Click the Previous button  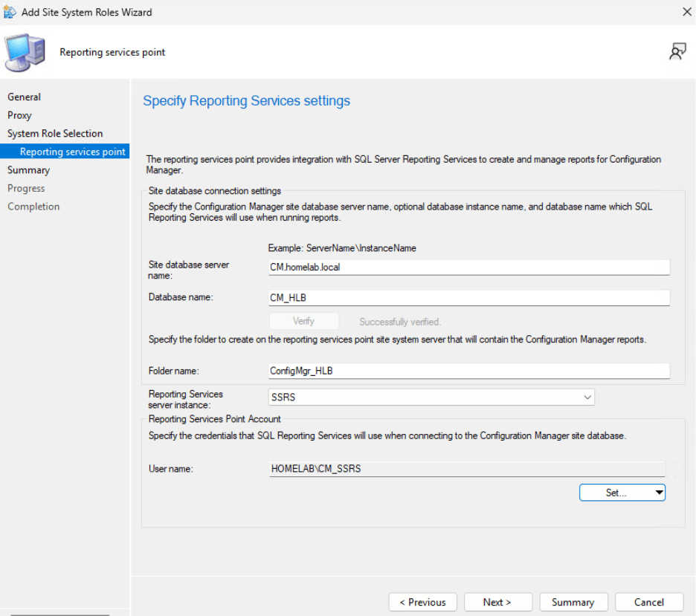pyautogui.click(x=422, y=602)
